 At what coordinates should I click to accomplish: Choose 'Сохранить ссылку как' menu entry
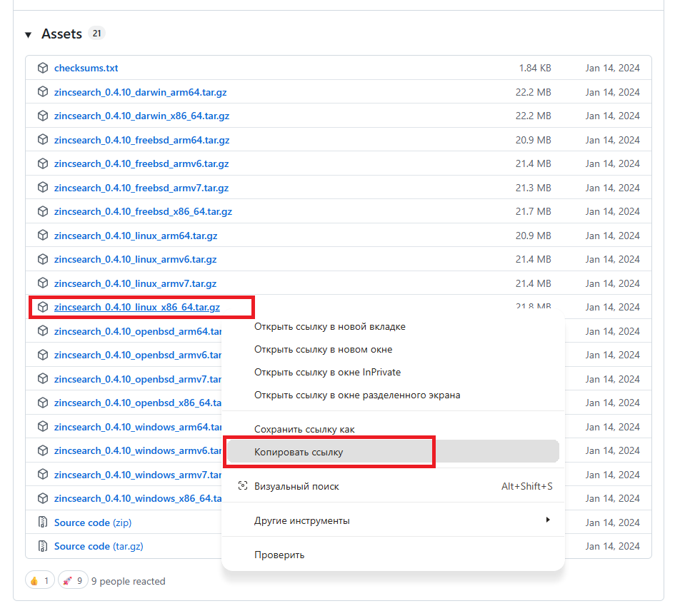click(x=304, y=429)
